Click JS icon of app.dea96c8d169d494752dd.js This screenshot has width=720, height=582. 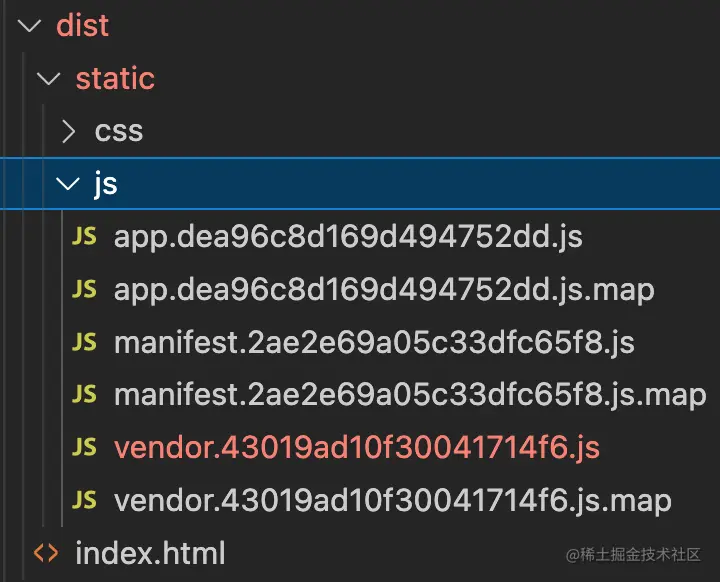(x=84, y=237)
